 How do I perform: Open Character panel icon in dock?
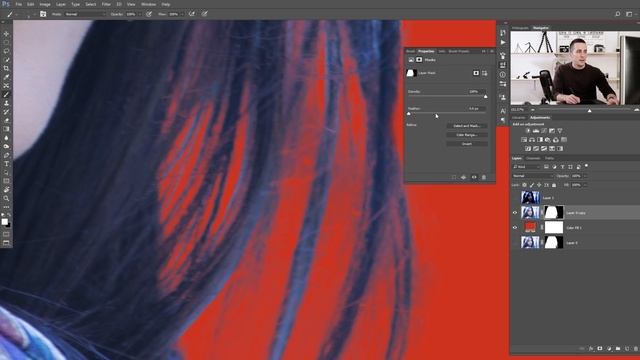pos(503,111)
